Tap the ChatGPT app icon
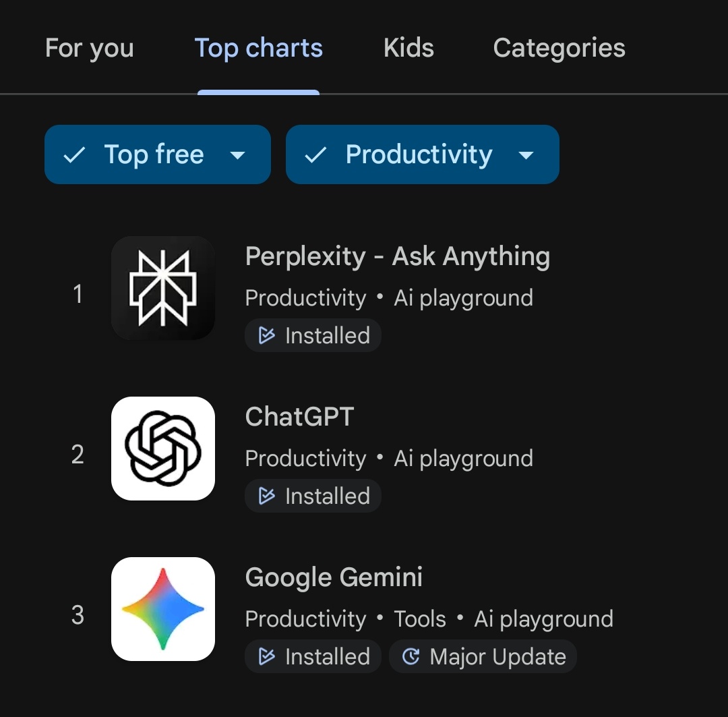This screenshot has height=717, width=728. (x=163, y=449)
